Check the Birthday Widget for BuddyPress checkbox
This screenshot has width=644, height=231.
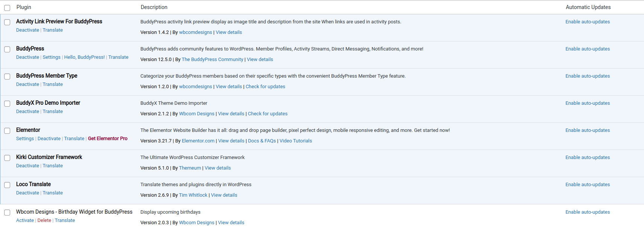pos(7,213)
